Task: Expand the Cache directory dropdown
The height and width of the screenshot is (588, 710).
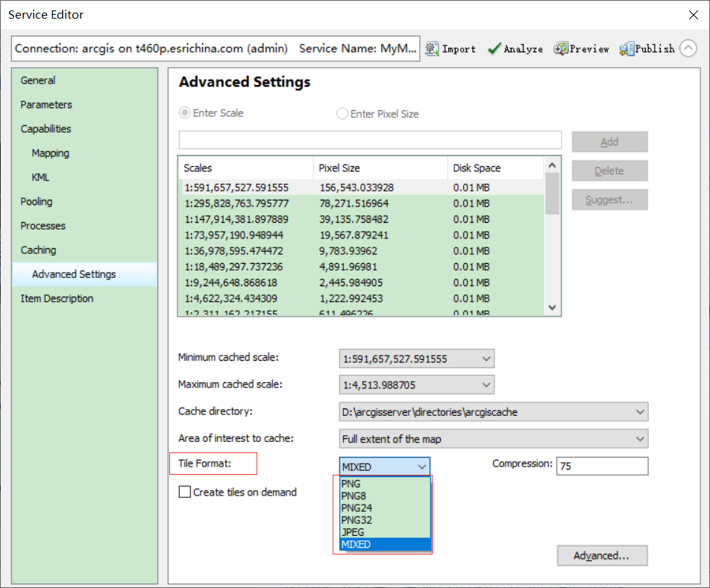Action: pyautogui.click(x=494, y=411)
